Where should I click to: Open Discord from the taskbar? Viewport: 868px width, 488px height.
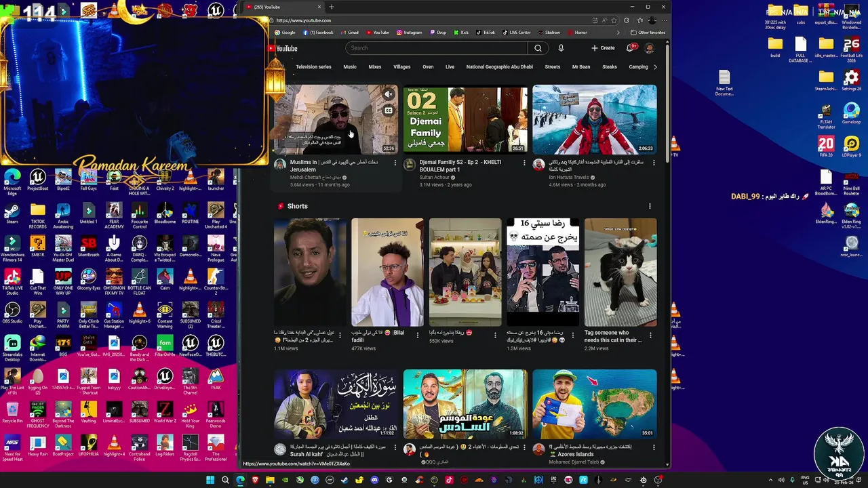click(x=374, y=480)
